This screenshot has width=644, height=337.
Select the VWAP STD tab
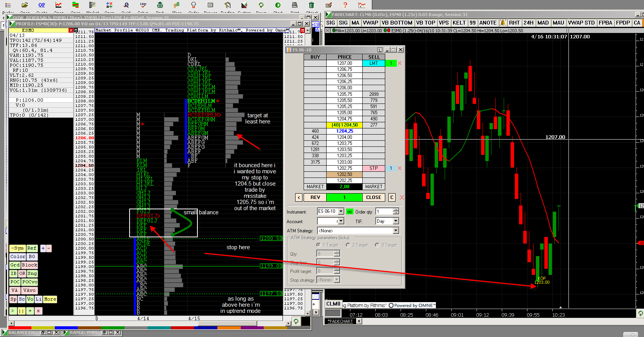pyautogui.click(x=581, y=23)
